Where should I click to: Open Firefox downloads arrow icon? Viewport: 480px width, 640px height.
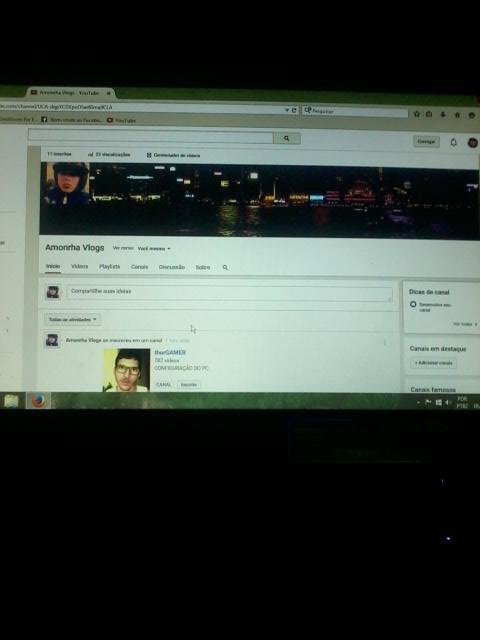tap(443, 115)
